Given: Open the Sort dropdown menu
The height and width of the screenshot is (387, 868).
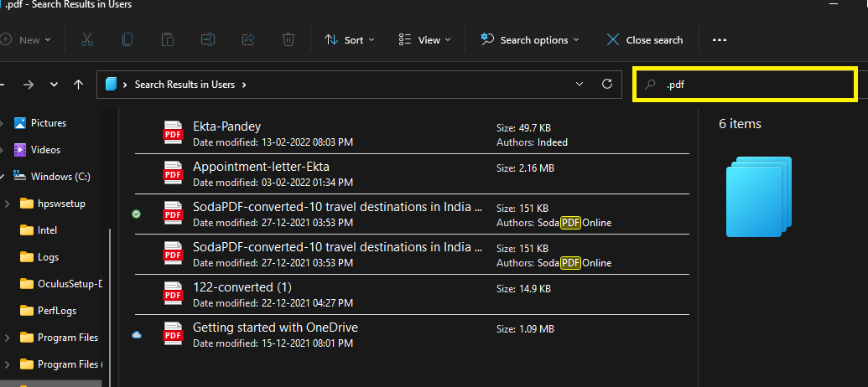Looking at the screenshot, I should coord(350,39).
